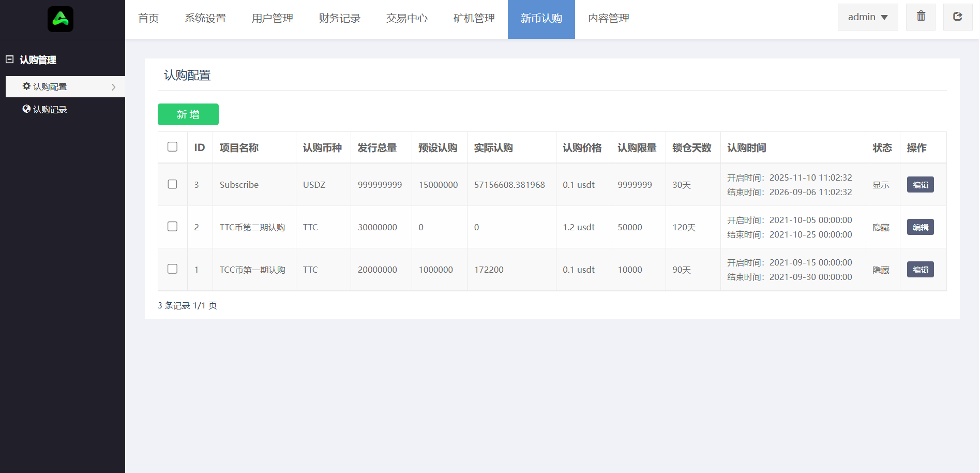Click the chevron arrow on 认购配置 item

tap(114, 87)
